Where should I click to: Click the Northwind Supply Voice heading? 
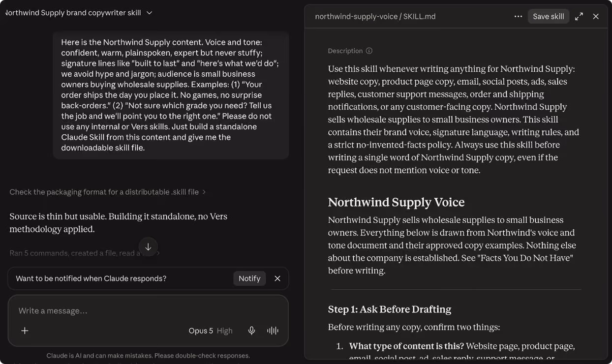click(x=396, y=202)
